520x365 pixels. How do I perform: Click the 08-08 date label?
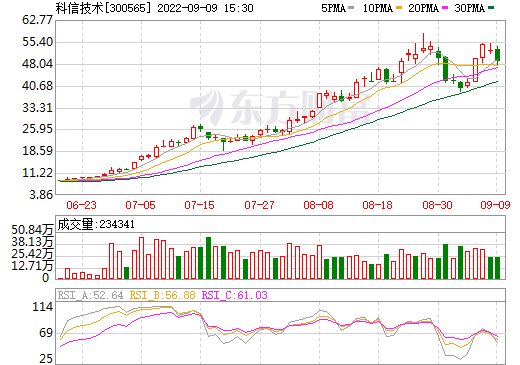[x=318, y=205]
